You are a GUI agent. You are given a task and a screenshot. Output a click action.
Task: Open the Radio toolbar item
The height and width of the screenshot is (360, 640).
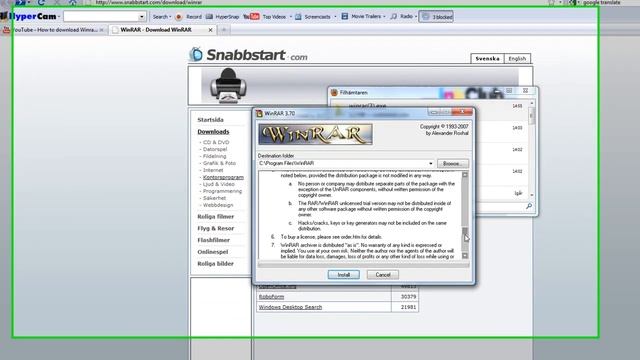pyautogui.click(x=403, y=17)
